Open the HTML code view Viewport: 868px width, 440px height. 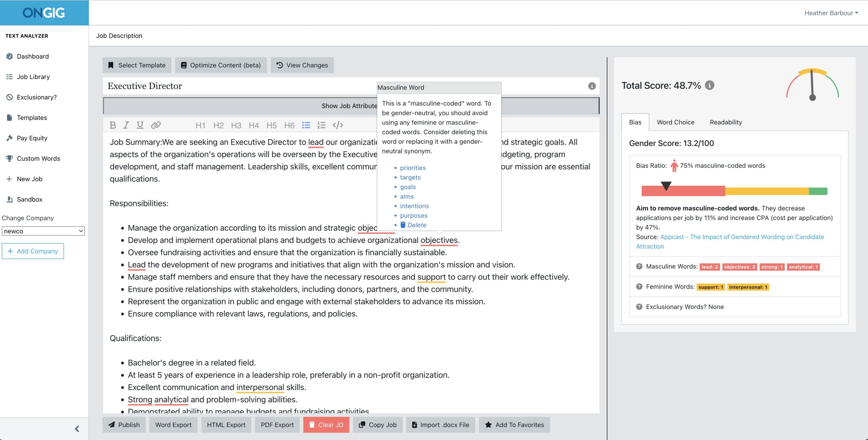pos(338,125)
